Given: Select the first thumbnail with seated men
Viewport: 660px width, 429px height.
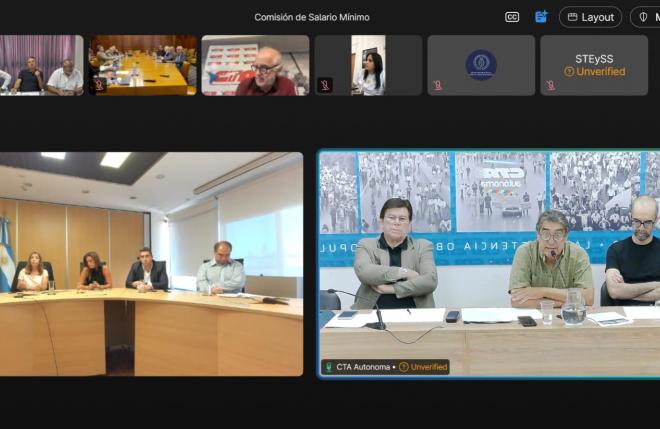Looking at the screenshot, I should pos(41,65).
